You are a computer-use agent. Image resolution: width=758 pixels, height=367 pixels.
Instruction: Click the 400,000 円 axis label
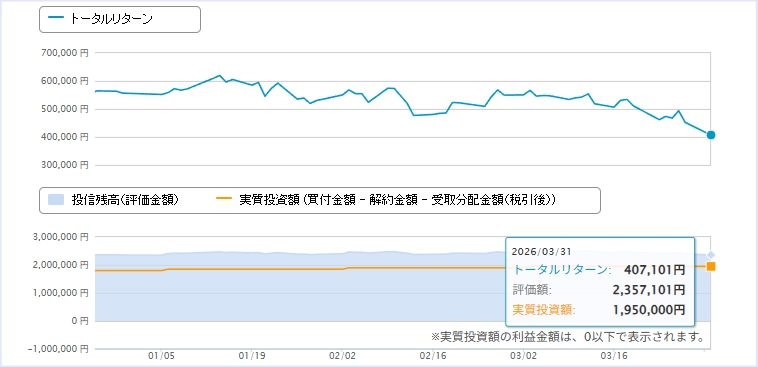tap(65, 137)
